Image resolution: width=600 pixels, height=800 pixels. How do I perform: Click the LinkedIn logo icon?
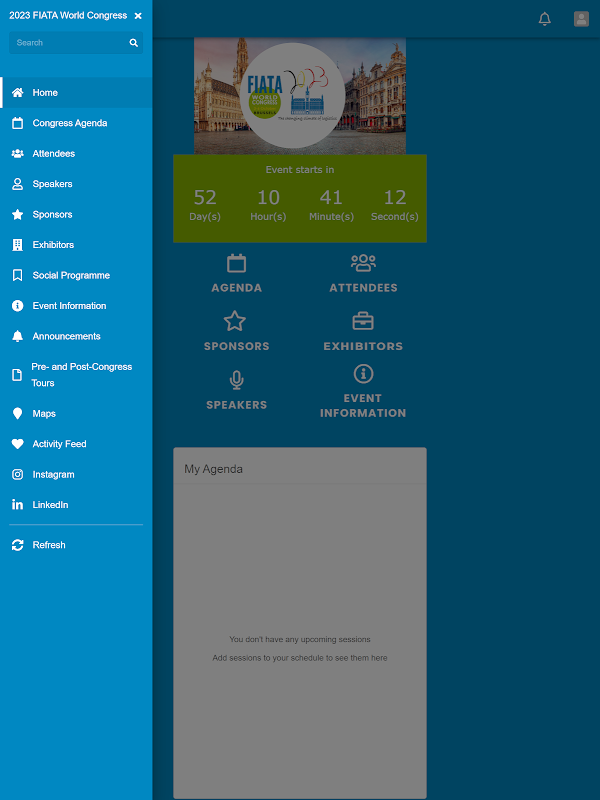coord(17,505)
